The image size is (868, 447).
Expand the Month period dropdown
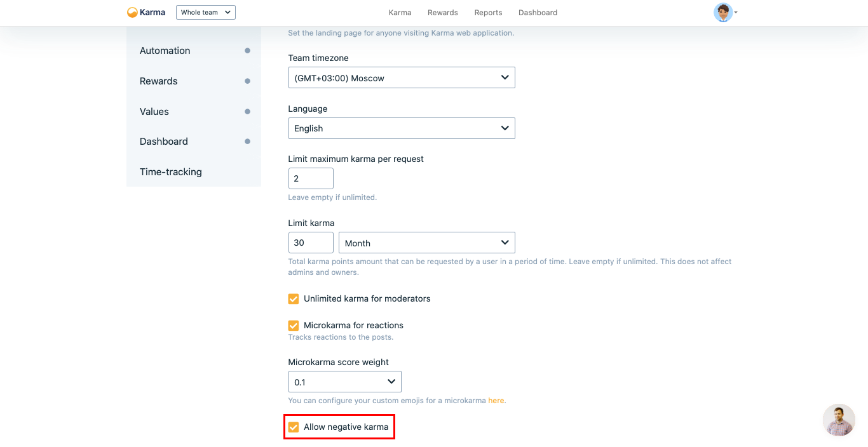[x=427, y=243]
